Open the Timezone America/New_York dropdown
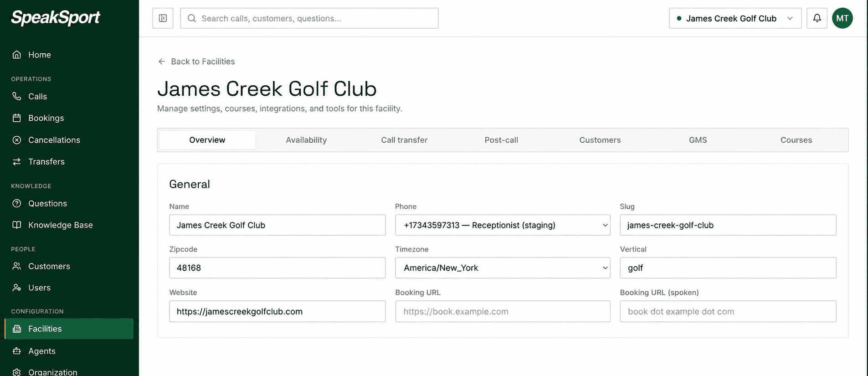868x376 pixels. click(x=503, y=268)
